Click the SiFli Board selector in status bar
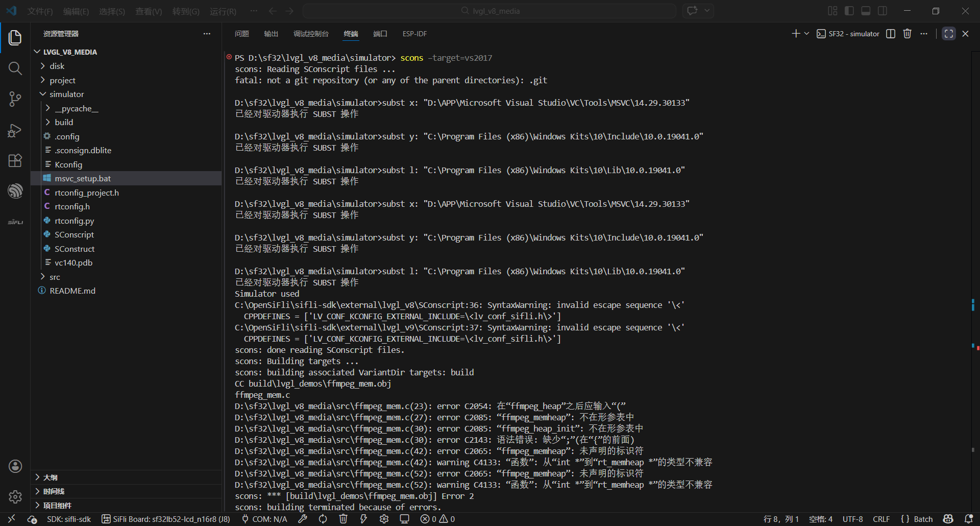The image size is (980, 526). tap(166, 519)
